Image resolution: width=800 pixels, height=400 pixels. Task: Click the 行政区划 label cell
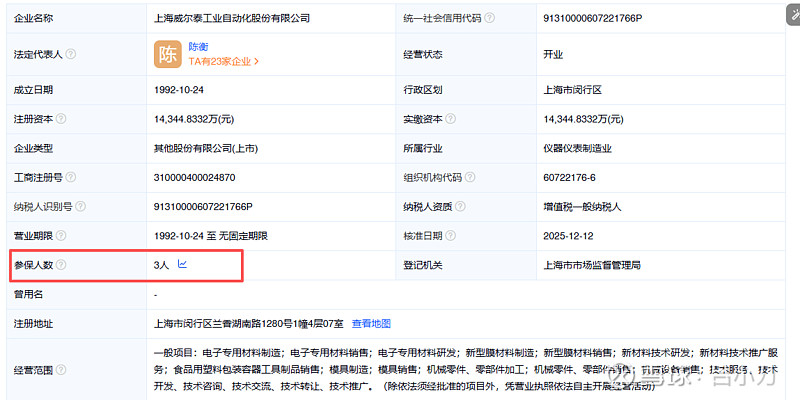[466, 90]
